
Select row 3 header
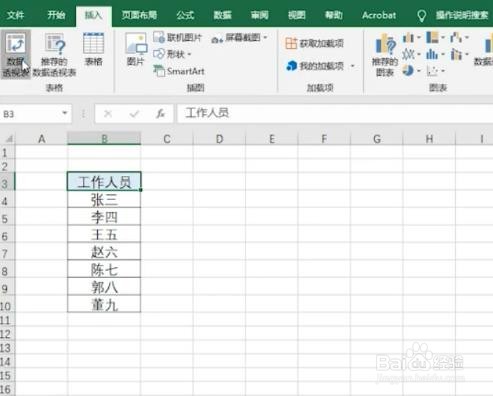point(7,182)
